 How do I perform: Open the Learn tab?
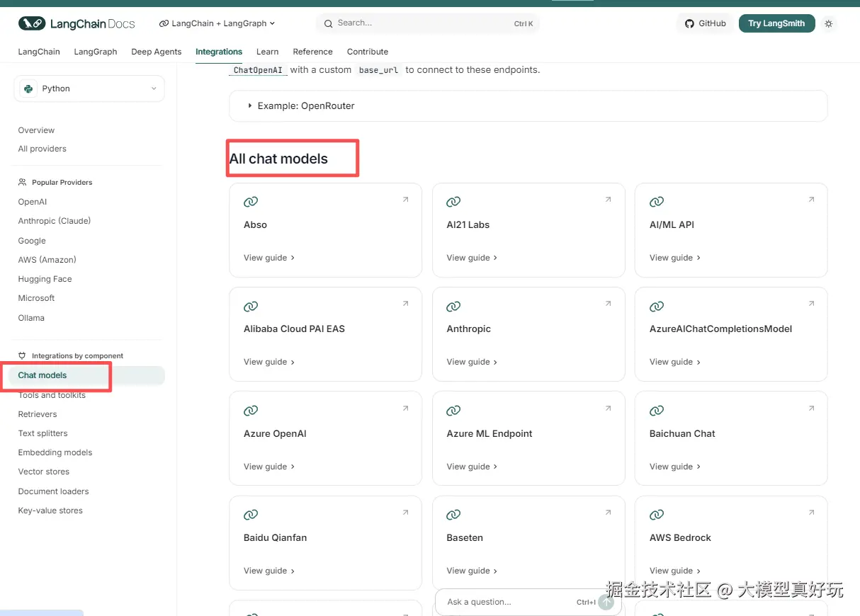click(267, 52)
